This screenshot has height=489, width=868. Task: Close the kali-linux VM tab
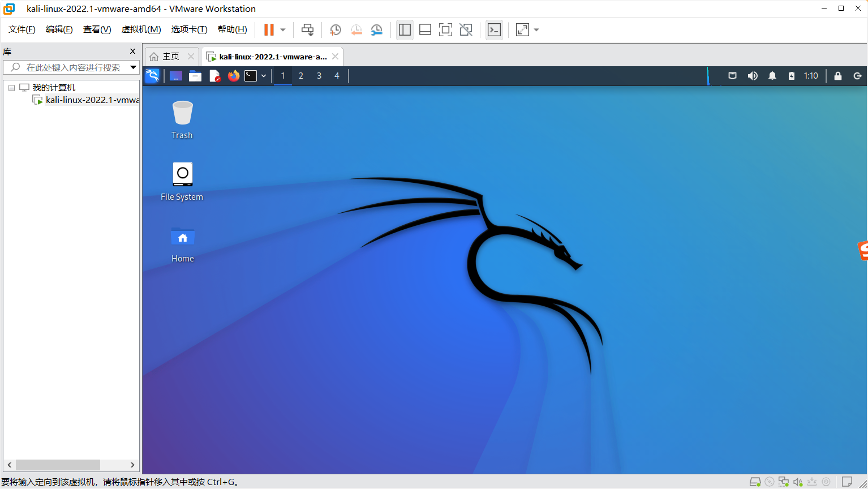click(x=336, y=57)
